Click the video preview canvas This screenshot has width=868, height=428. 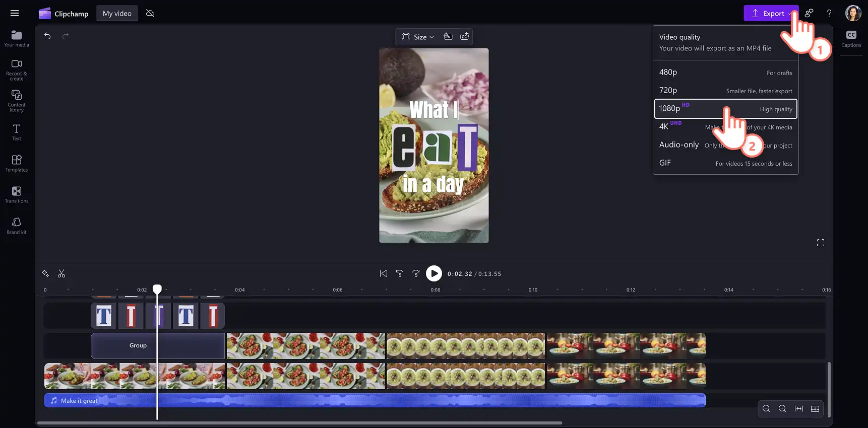point(434,146)
